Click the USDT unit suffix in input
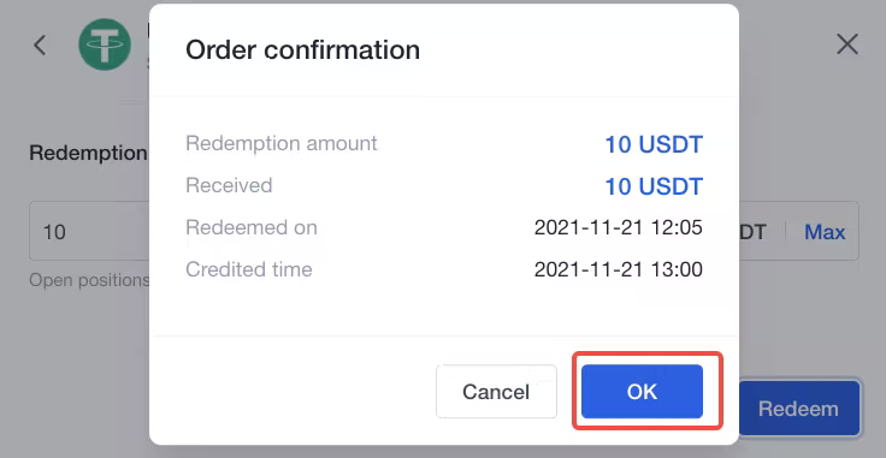The image size is (887, 458). [x=753, y=232]
